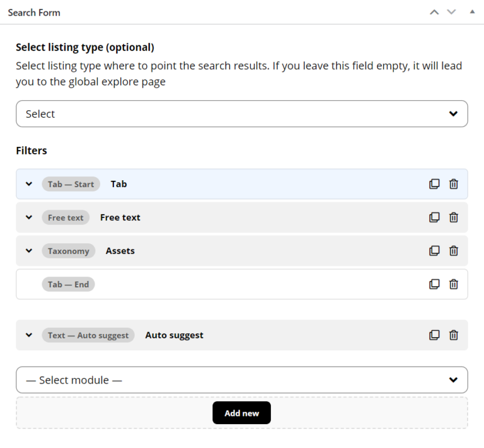Delete the Tab — End filter
Screen dimensions: 484x448
(453, 284)
